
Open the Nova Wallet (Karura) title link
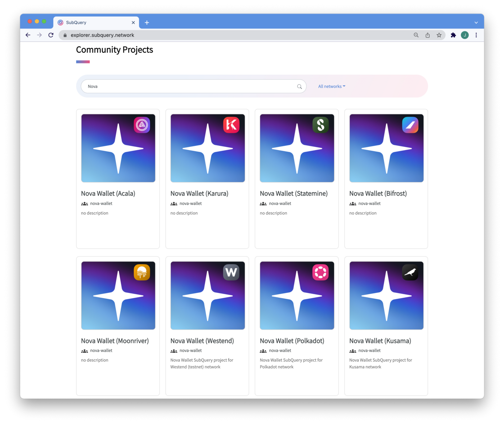click(199, 194)
